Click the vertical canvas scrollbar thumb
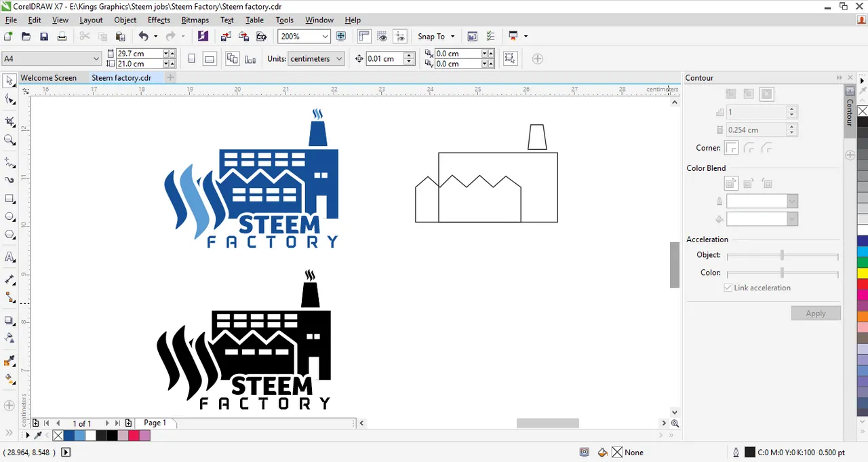868x462 pixels. 675,265
